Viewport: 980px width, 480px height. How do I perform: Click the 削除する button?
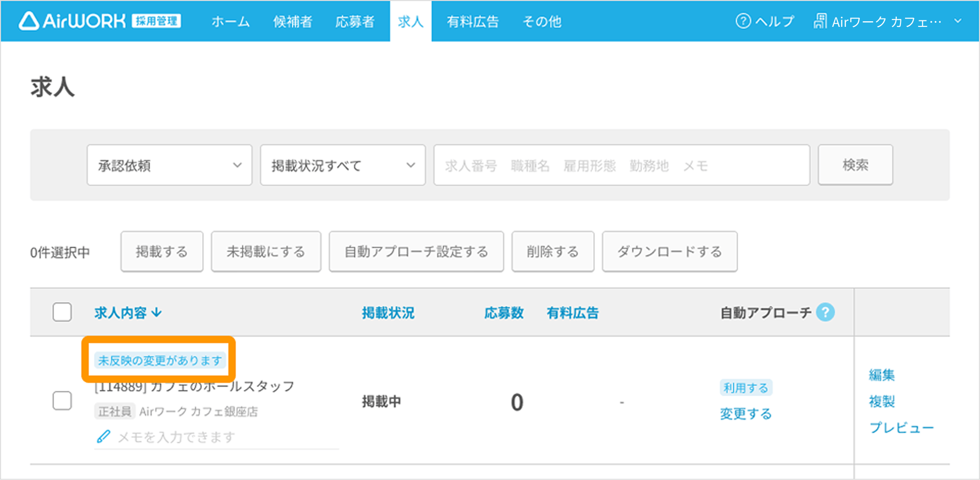[x=552, y=252]
